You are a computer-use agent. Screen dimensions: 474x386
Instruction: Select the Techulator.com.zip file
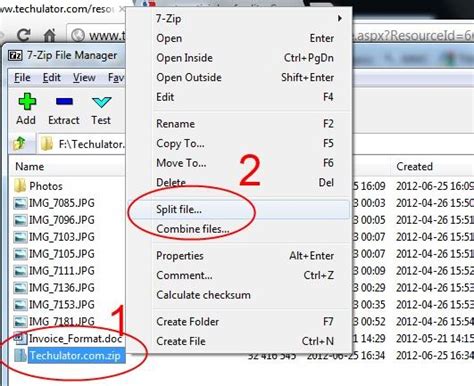[x=75, y=356]
